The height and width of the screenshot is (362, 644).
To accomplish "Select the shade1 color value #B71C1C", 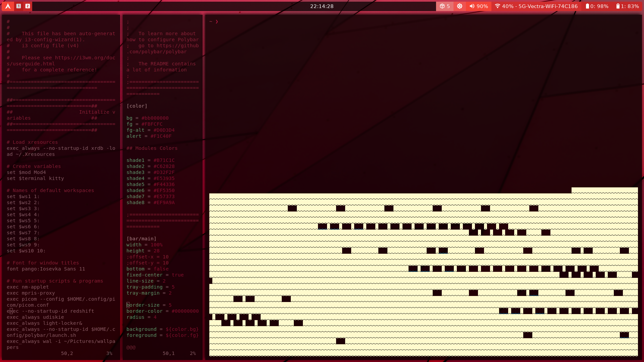I will point(164,160).
